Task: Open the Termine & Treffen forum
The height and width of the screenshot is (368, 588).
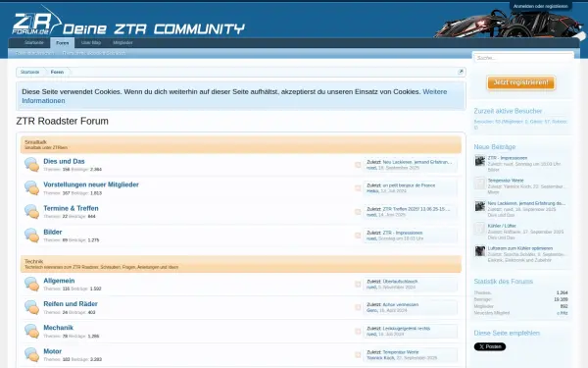Action: (x=71, y=208)
